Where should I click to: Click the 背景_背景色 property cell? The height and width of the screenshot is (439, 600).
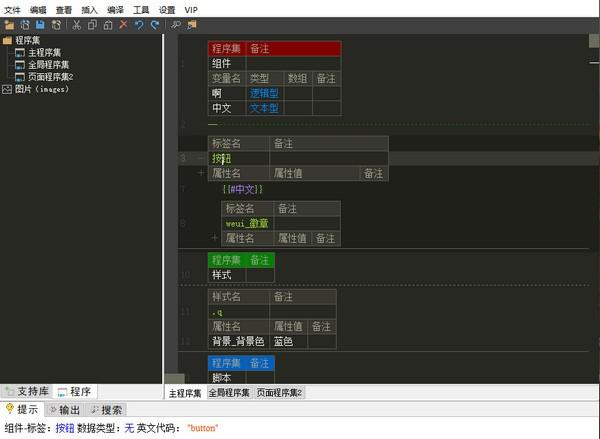pyautogui.click(x=239, y=341)
